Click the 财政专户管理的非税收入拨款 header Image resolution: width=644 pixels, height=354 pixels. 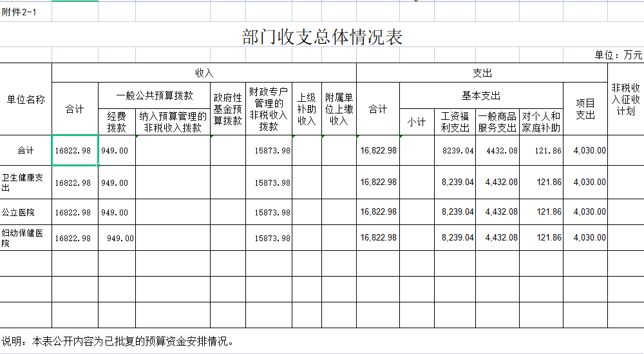(x=269, y=109)
